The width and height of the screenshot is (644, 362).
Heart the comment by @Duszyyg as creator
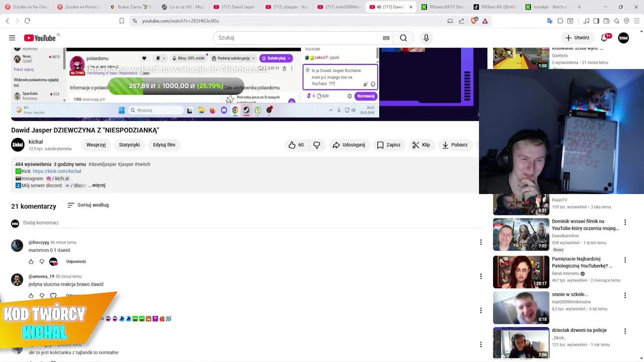click(53, 261)
